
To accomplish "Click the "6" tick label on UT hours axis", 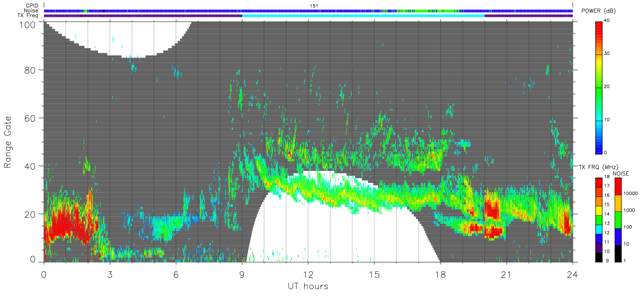I will click(x=176, y=274).
